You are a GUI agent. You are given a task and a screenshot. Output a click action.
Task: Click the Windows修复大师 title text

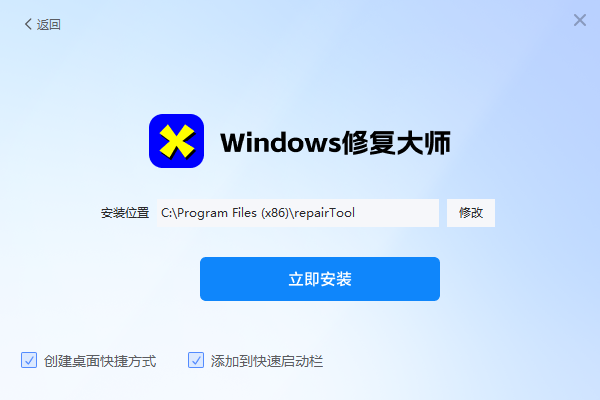point(336,142)
